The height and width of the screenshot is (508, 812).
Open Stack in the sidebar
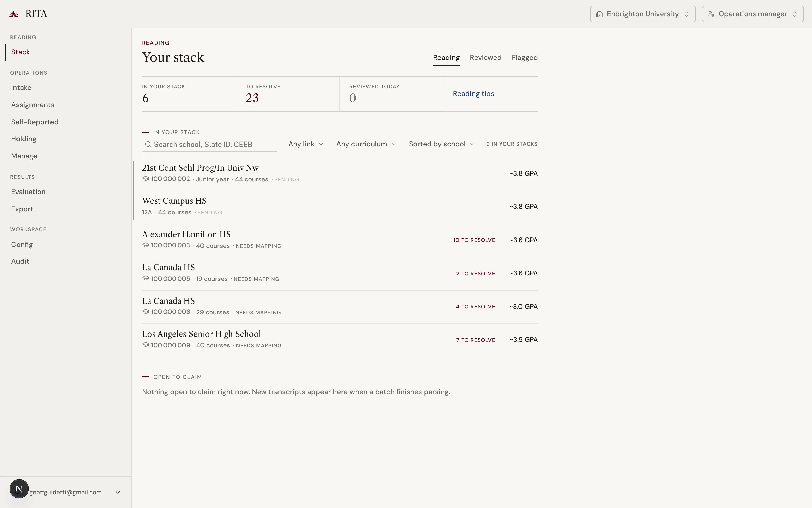(21, 52)
